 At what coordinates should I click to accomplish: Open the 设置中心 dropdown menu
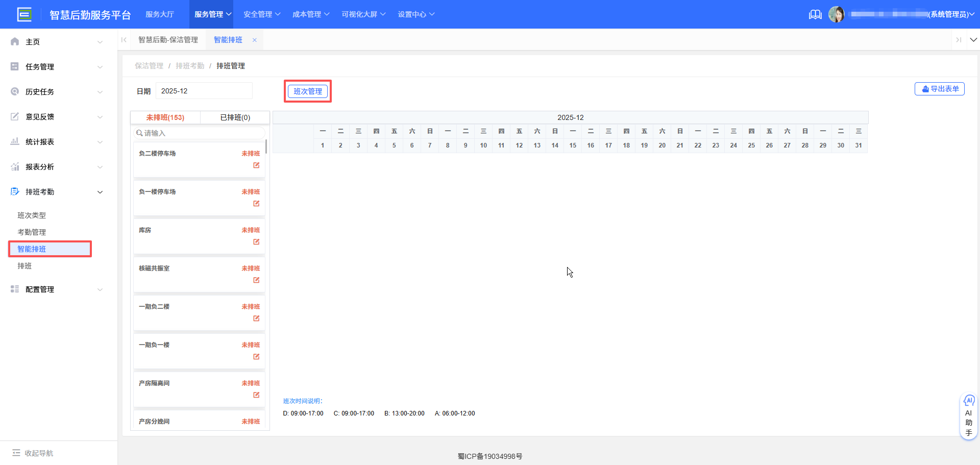(416, 14)
